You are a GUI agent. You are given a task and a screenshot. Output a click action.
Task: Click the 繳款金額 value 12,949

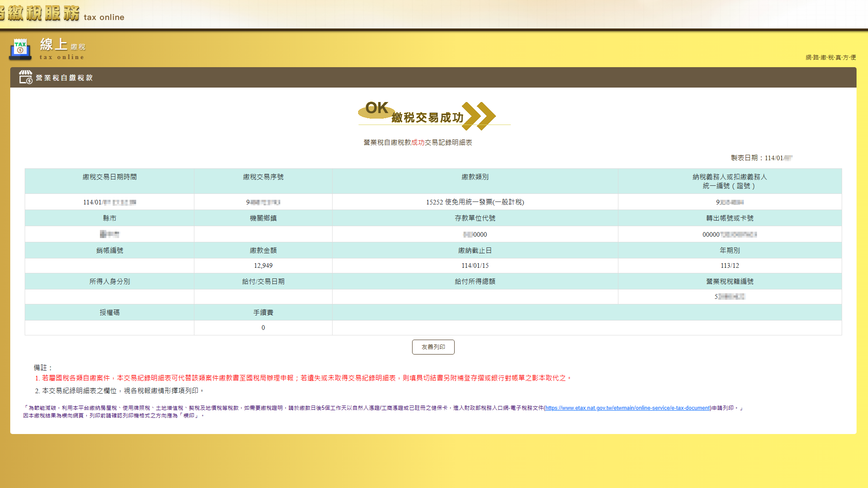point(263,266)
